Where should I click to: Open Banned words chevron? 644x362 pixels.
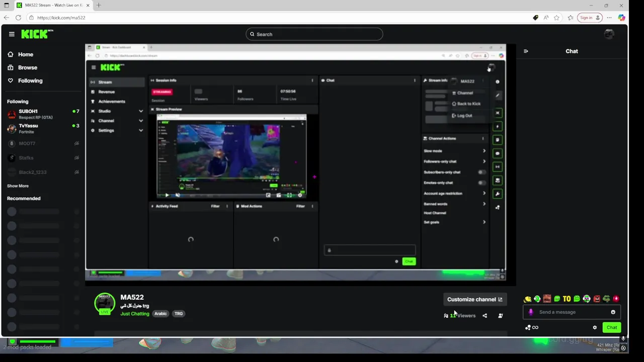point(484,204)
